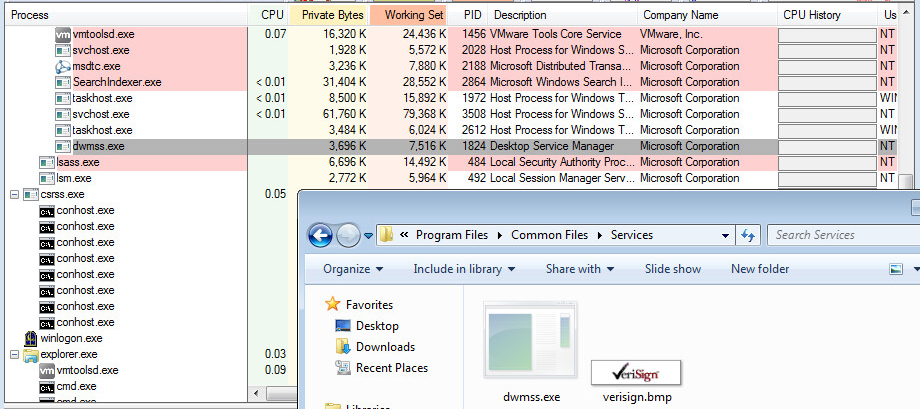Screen dimensions: 920x409
Task: Click the 79,368 K working set value
Action: pyautogui.click(x=424, y=114)
